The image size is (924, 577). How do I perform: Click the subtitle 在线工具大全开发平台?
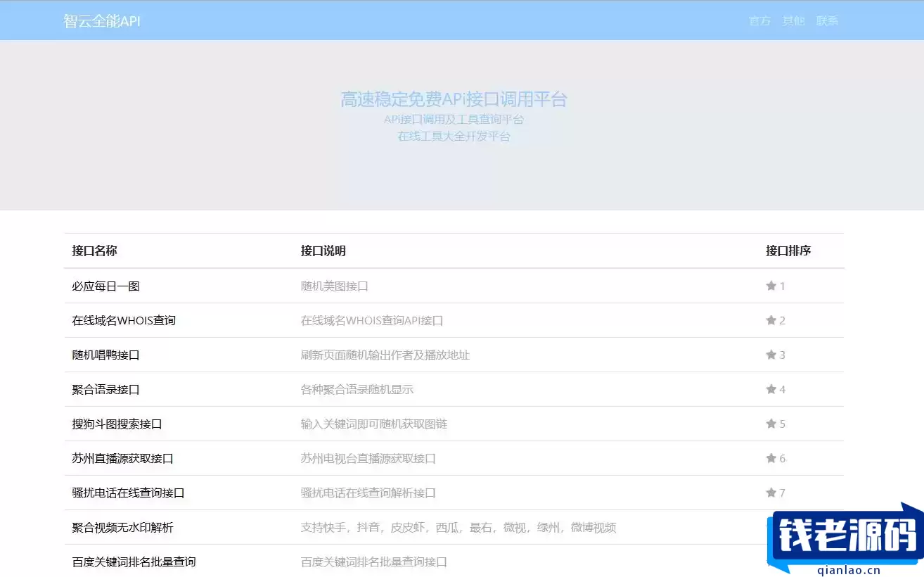pyautogui.click(x=454, y=137)
